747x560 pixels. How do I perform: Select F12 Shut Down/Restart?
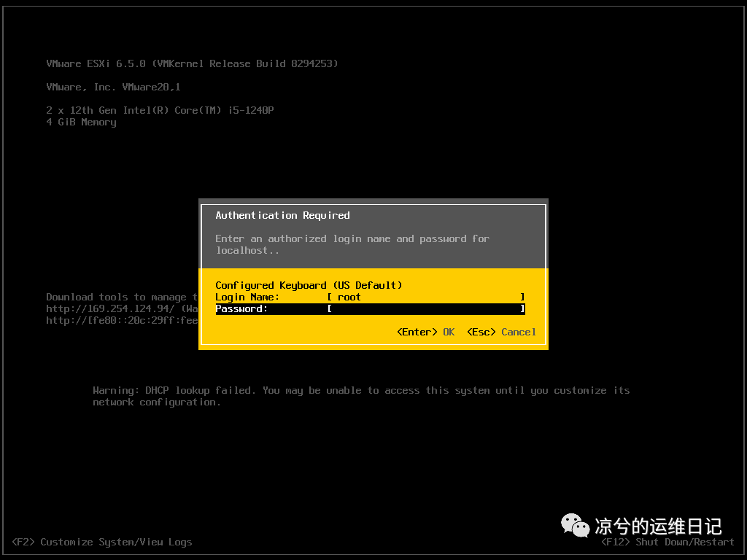click(667, 542)
